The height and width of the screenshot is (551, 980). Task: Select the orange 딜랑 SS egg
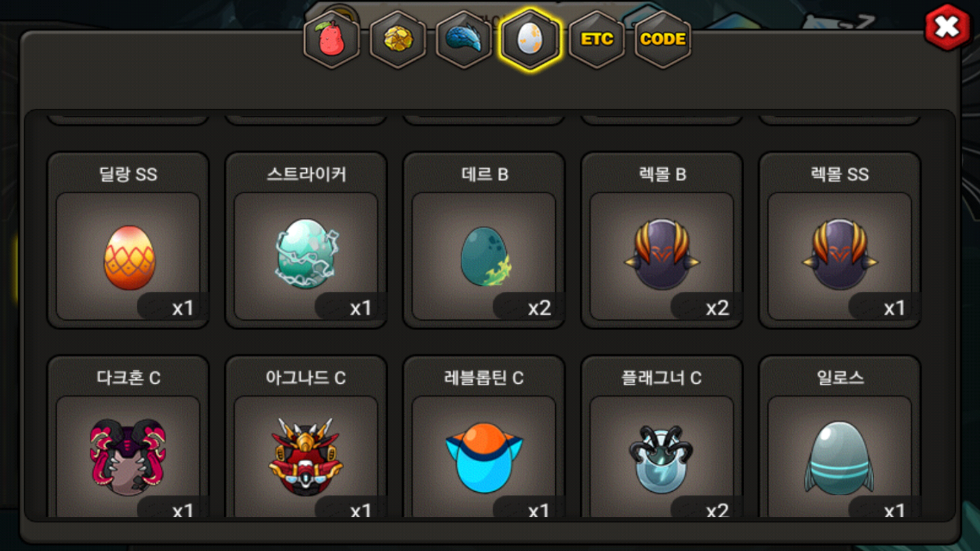(x=128, y=240)
